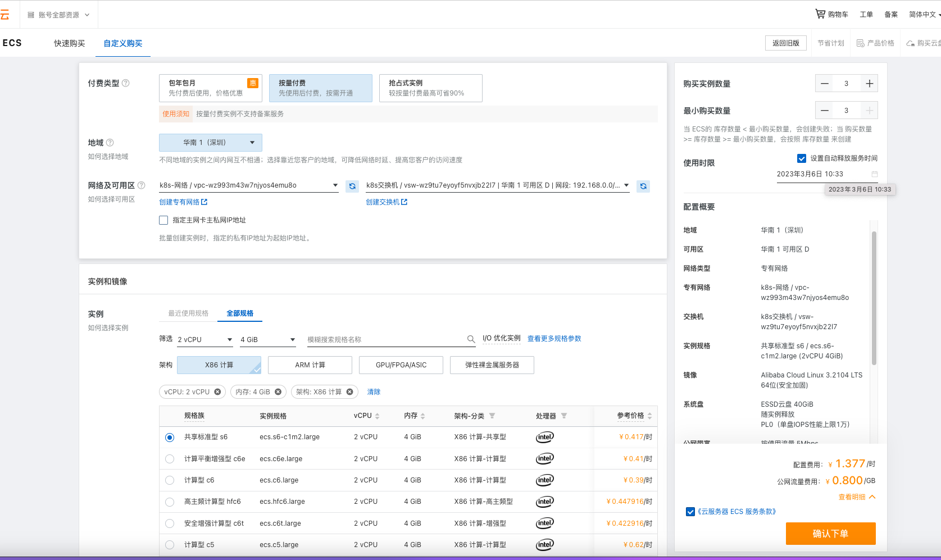Open the shopping cart icon
The height and width of the screenshot is (560, 941).
(820, 14)
